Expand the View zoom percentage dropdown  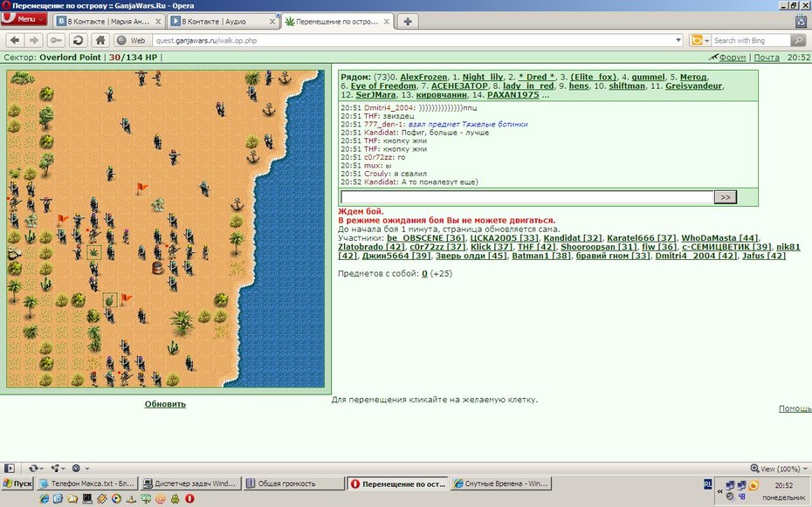click(x=779, y=469)
